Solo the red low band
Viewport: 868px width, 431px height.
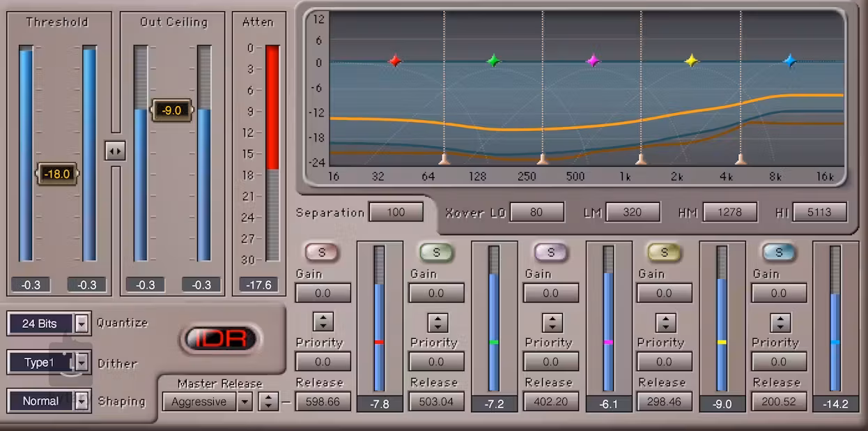point(322,252)
